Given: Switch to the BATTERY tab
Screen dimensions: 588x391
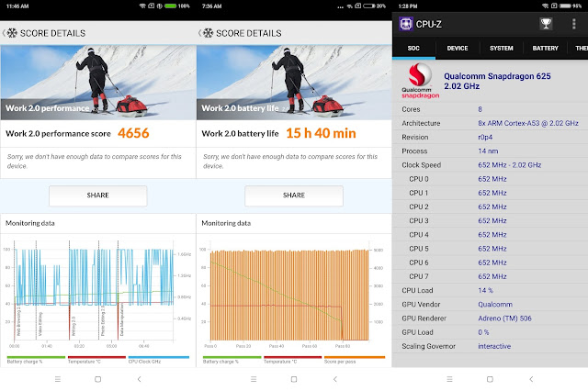Looking at the screenshot, I should [545, 48].
